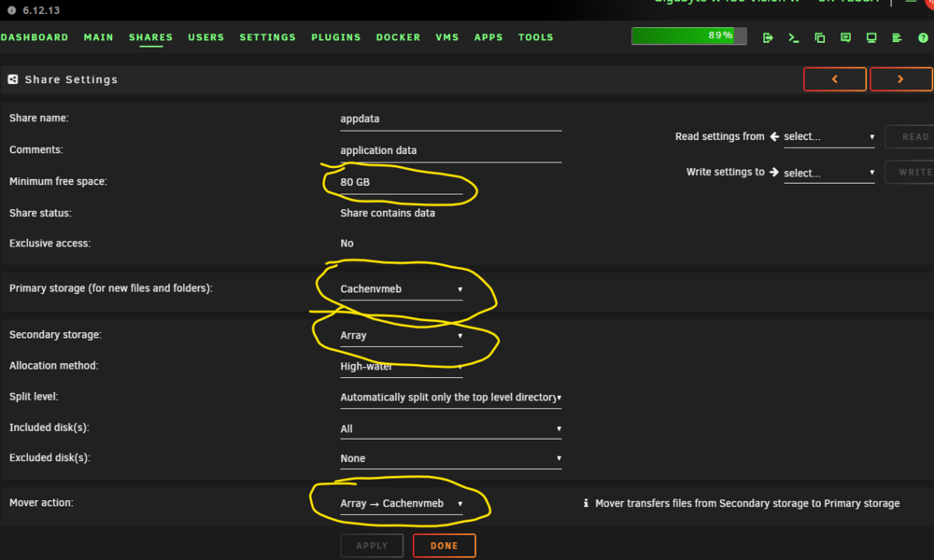Click the info icon beside Mover description
The width and height of the screenshot is (934, 560).
pyautogui.click(x=587, y=503)
